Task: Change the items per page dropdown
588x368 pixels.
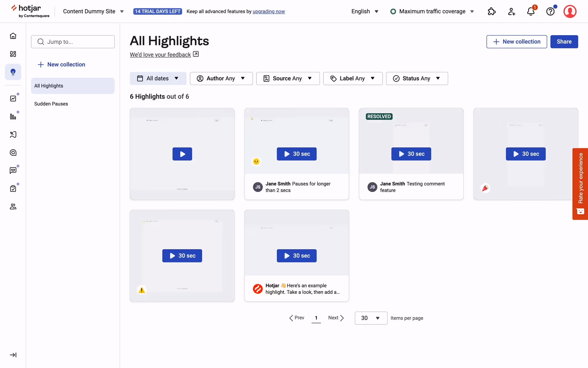Action: [371, 318]
